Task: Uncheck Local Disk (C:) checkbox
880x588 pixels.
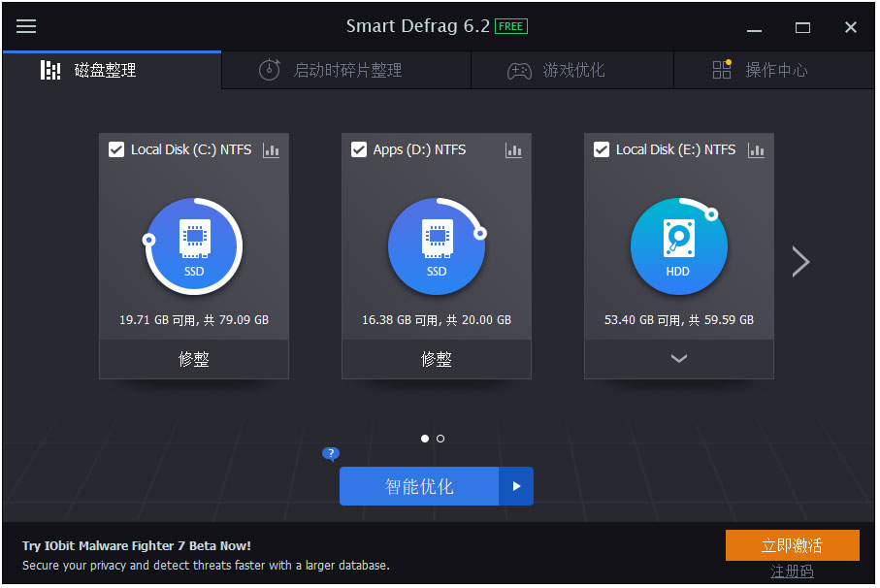Action: (116, 149)
